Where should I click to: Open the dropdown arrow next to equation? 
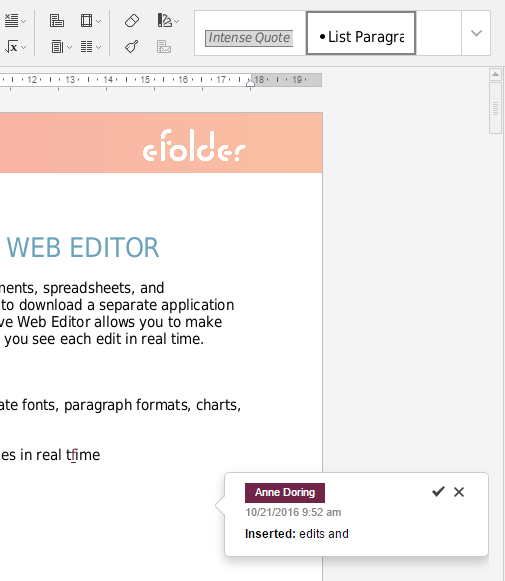[24, 47]
